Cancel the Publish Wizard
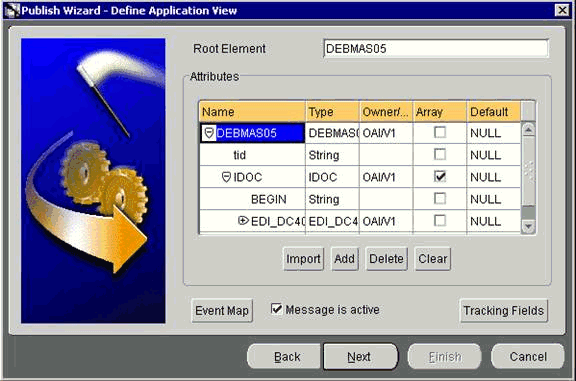Image resolution: width=576 pixels, height=381 pixels. click(528, 356)
